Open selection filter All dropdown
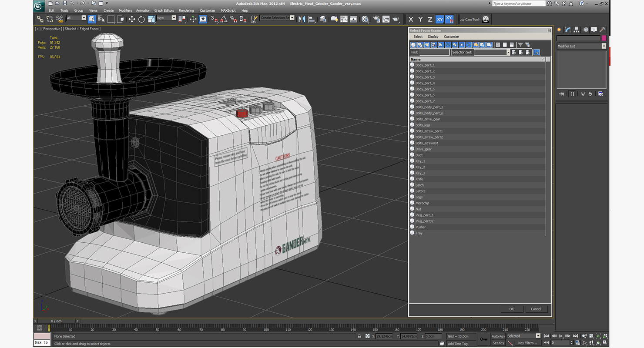 (x=76, y=18)
